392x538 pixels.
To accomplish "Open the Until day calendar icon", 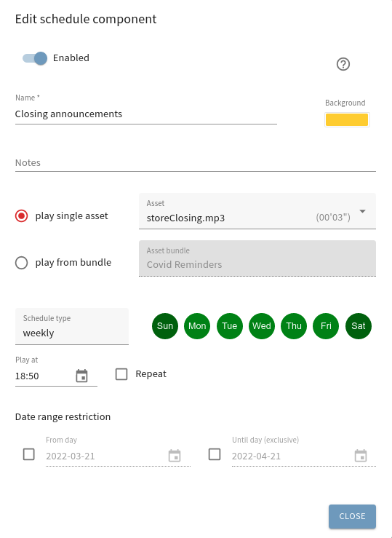I will pyautogui.click(x=361, y=456).
